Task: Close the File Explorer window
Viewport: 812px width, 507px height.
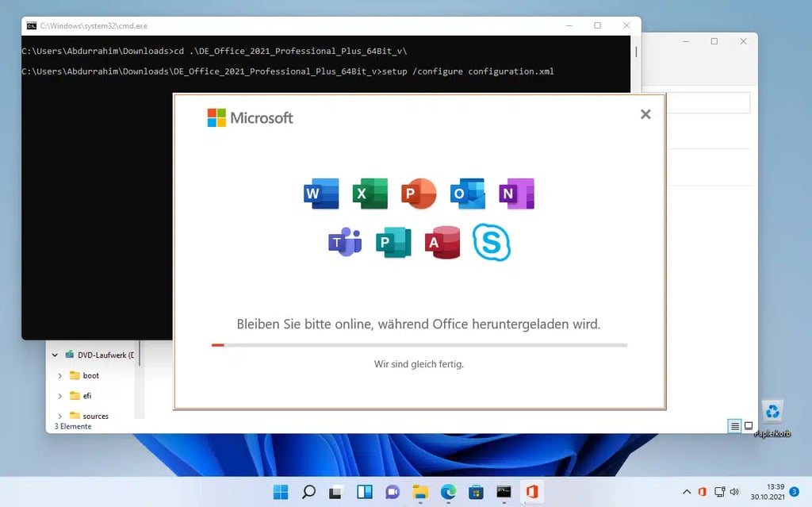Action: [743, 41]
